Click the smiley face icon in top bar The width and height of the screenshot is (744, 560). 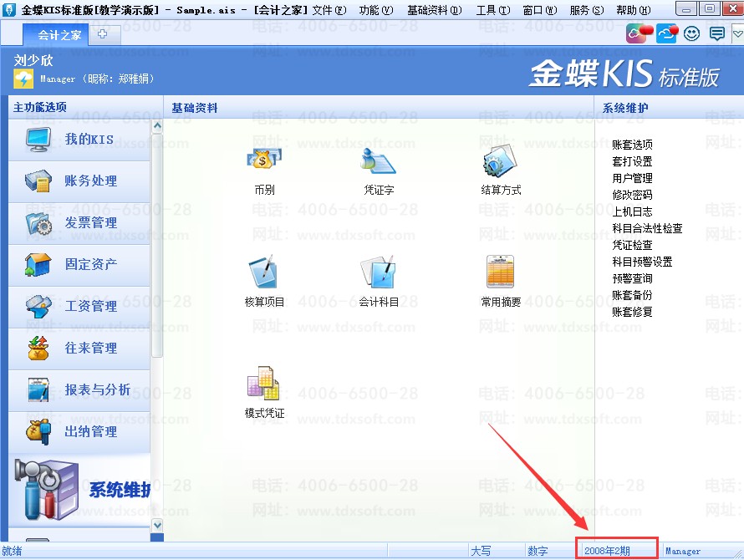(691, 33)
